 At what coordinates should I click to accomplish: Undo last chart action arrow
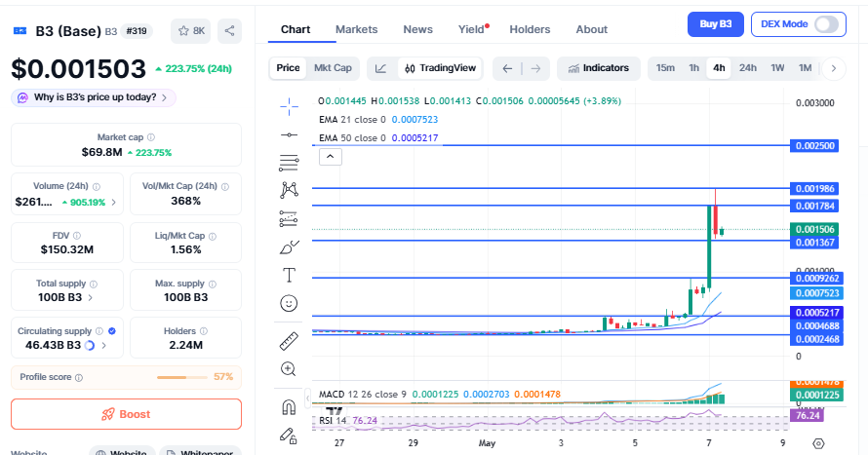coord(507,68)
